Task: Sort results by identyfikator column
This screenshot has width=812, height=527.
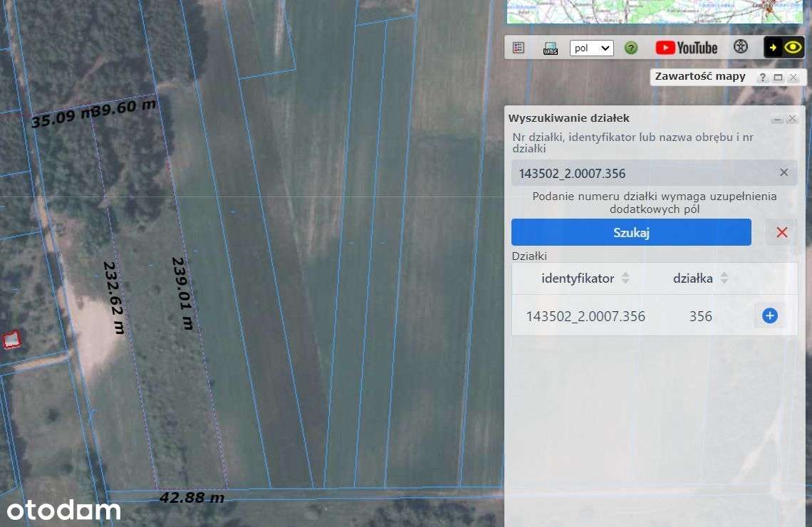Action: coord(585,278)
